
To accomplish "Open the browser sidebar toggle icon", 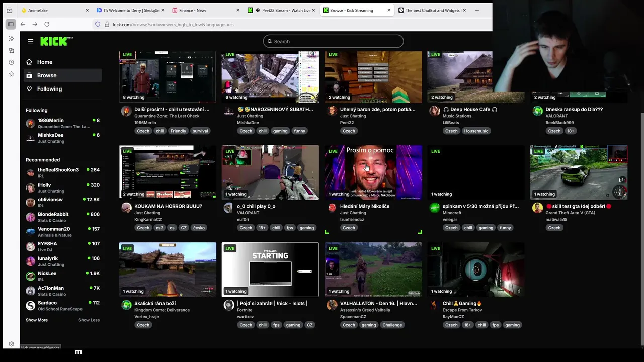I will tap(11, 24).
